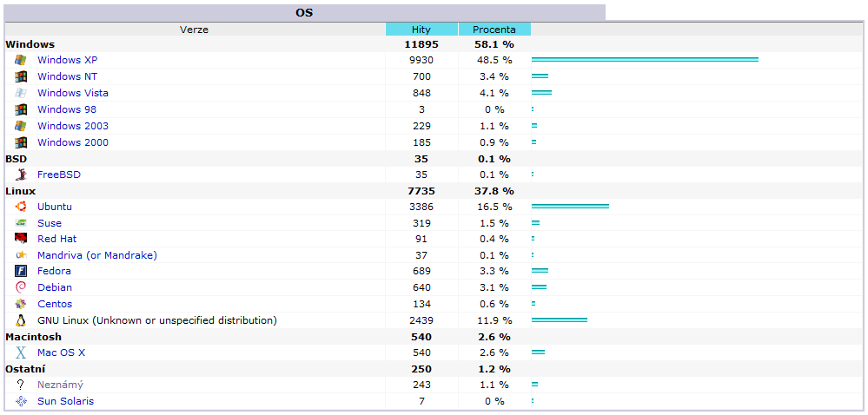Click the Windows XP percentage bar

pos(645,59)
